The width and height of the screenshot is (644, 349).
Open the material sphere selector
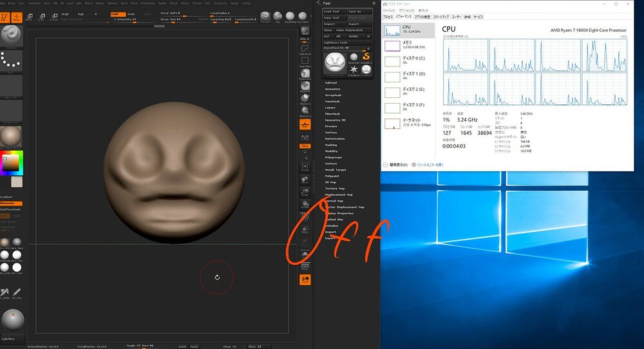point(11,137)
